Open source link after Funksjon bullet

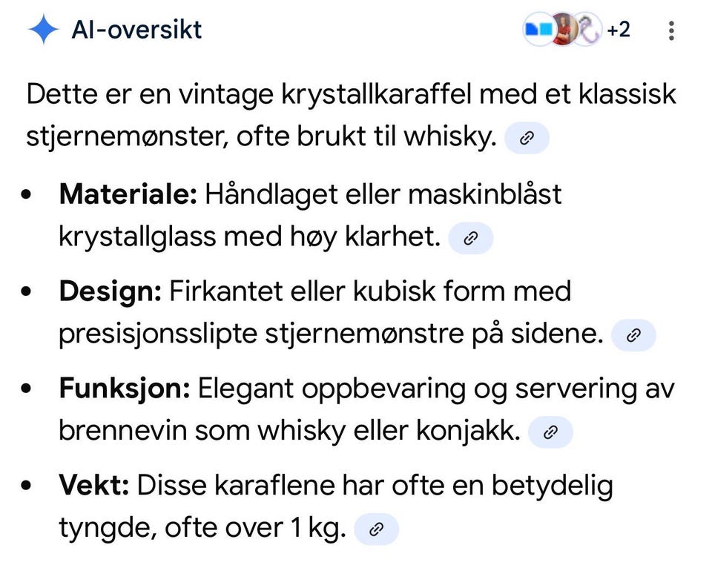pyautogui.click(x=551, y=432)
